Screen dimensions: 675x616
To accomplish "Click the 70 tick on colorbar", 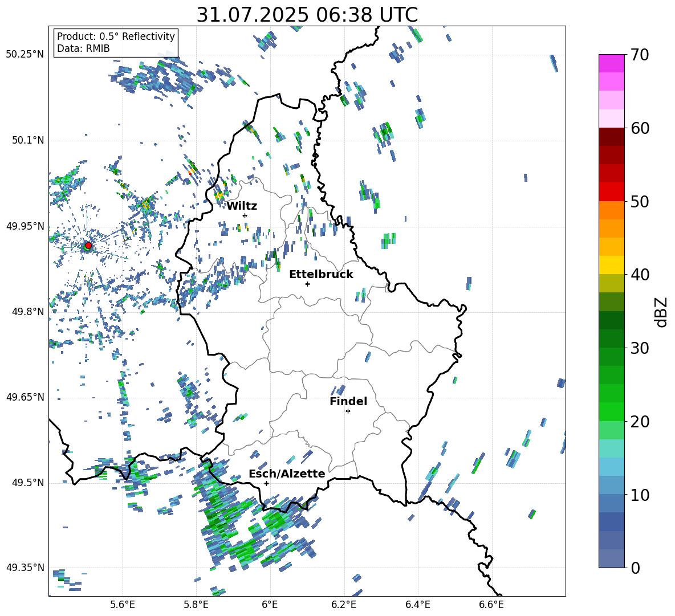I will coord(640,55).
